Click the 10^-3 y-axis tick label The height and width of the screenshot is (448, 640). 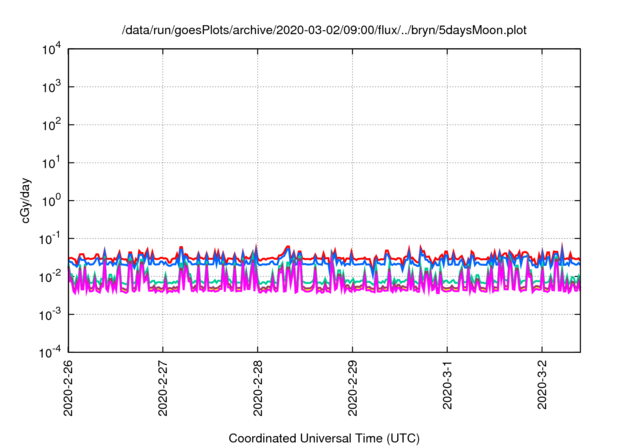[50, 315]
